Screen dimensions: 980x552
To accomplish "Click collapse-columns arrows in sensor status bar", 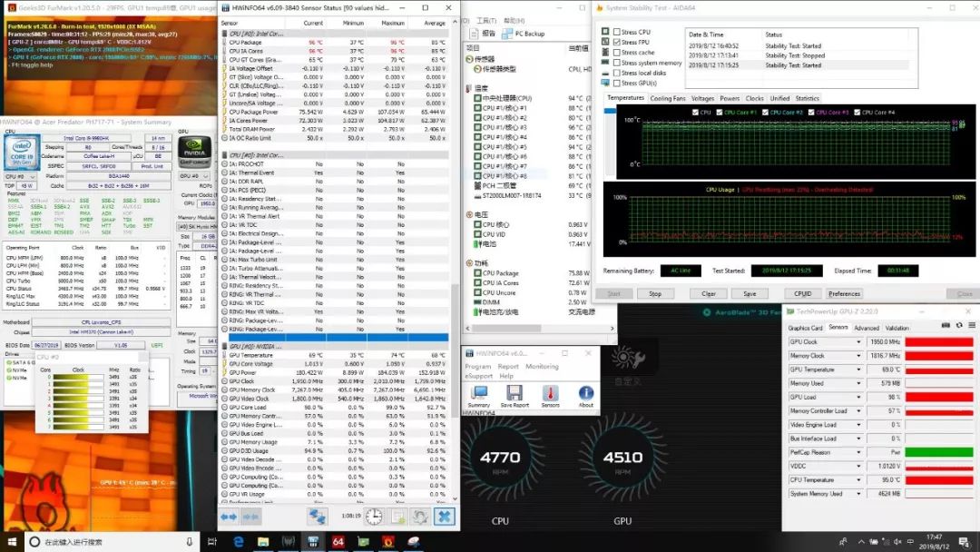I will 250,517.
